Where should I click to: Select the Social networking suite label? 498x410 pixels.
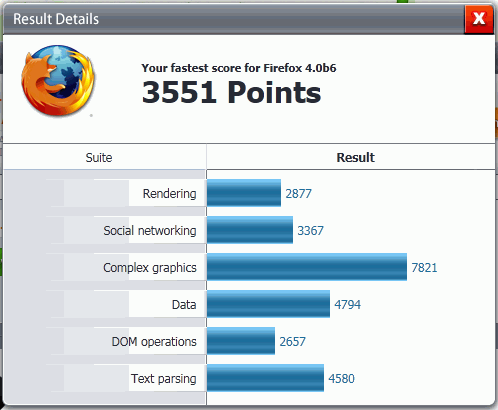pyautogui.click(x=150, y=230)
